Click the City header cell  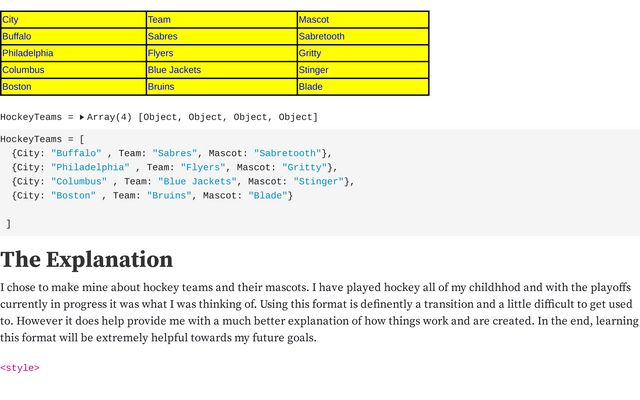pos(73,20)
